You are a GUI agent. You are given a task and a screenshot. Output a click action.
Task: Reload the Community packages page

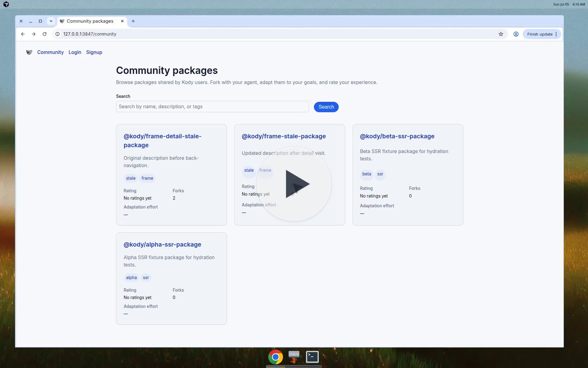point(45,34)
